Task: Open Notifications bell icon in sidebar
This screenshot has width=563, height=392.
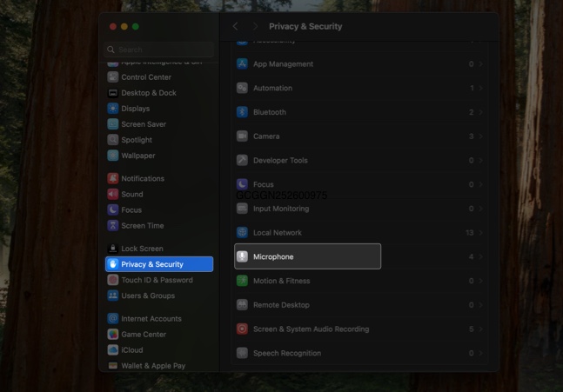Action: pos(113,178)
